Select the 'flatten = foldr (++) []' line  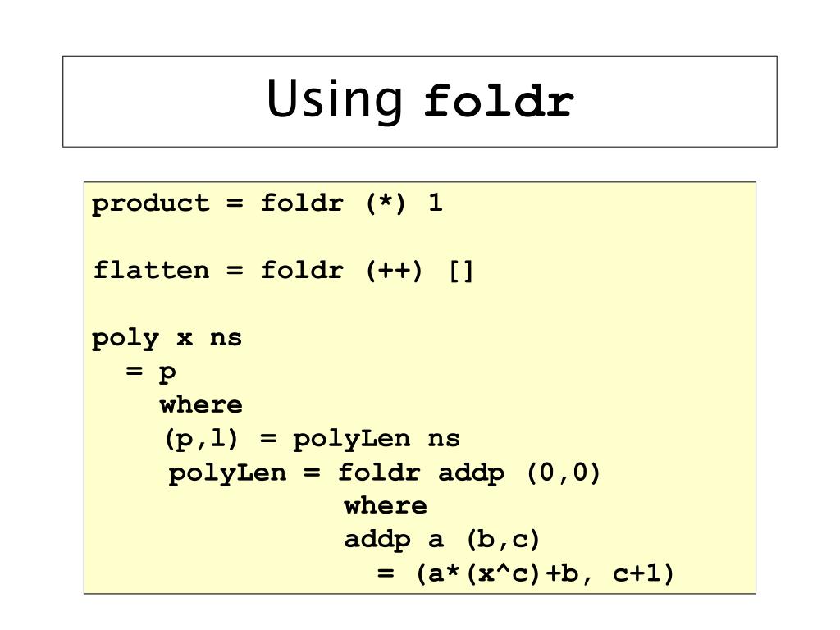(x=283, y=270)
